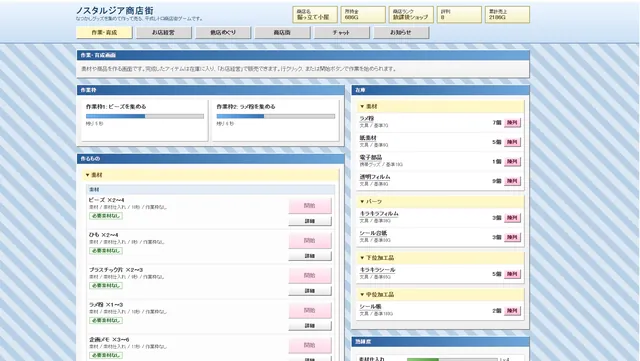Select the 商店街 tab
The height and width of the screenshot is (361, 640).
pos(282,33)
